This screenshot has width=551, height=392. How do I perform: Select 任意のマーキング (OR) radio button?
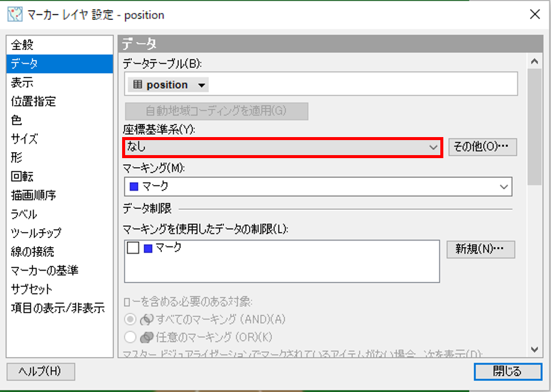[130, 337]
